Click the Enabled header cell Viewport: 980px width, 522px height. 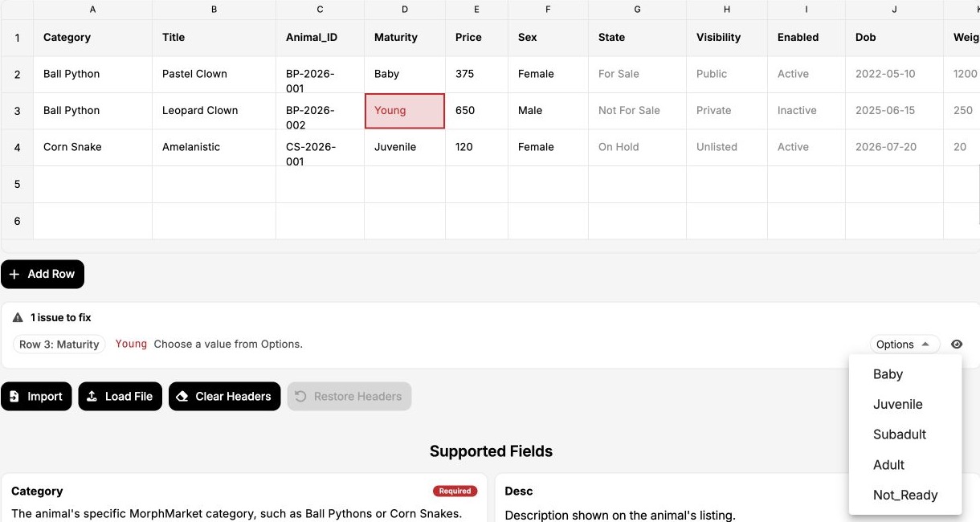pos(806,38)
